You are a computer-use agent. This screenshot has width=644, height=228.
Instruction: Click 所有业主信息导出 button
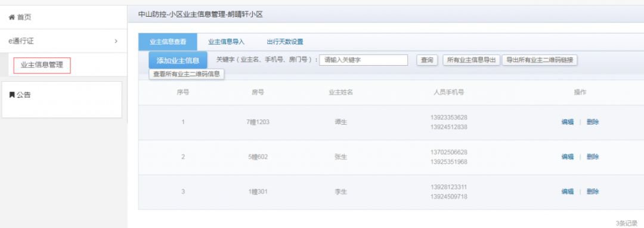pyautogui.click(x=472, y=60)
